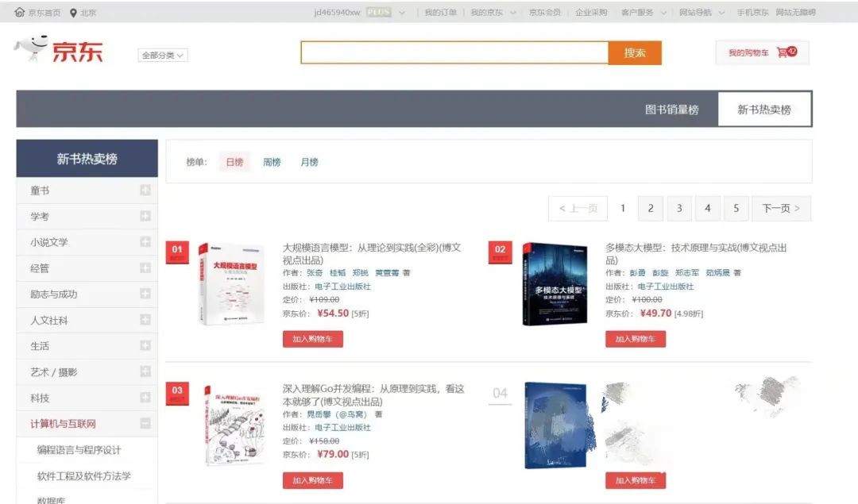Click price ¥54.50 of 大规模语言模型
This screenshot has width=858, height=504.
coord(333,314)
